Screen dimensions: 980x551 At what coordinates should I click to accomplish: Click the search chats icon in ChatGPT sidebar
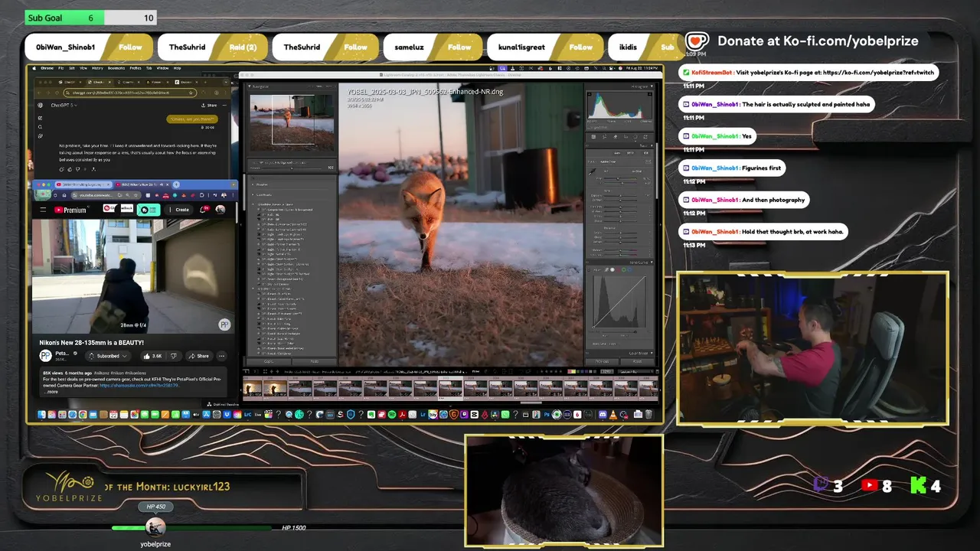tap(40, 127)
